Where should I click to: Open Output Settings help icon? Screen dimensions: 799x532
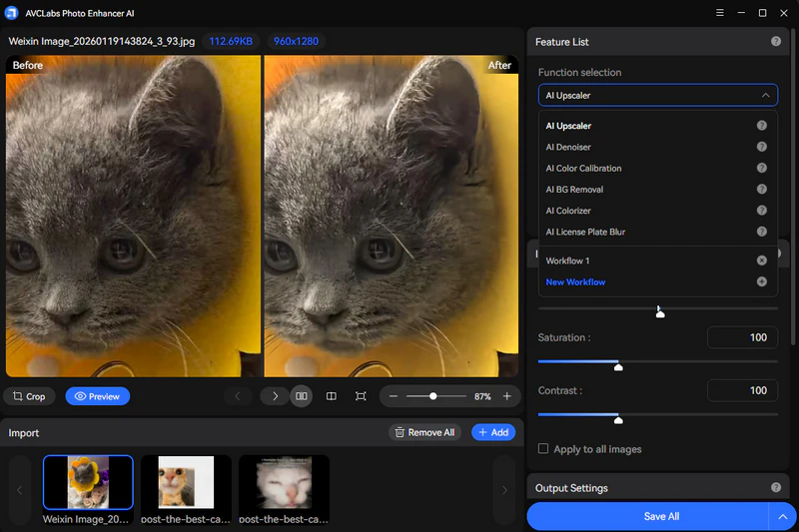(x=776, y=487)
